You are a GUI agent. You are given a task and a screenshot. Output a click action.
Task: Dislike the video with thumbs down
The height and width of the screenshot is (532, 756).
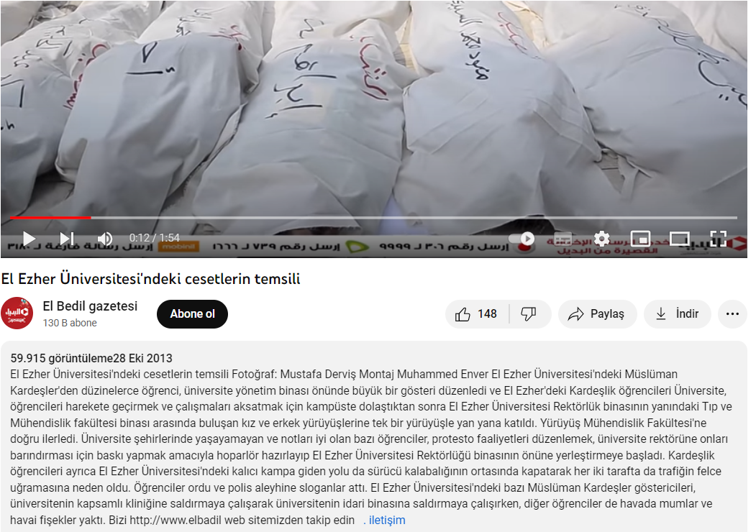coord(529,314)
